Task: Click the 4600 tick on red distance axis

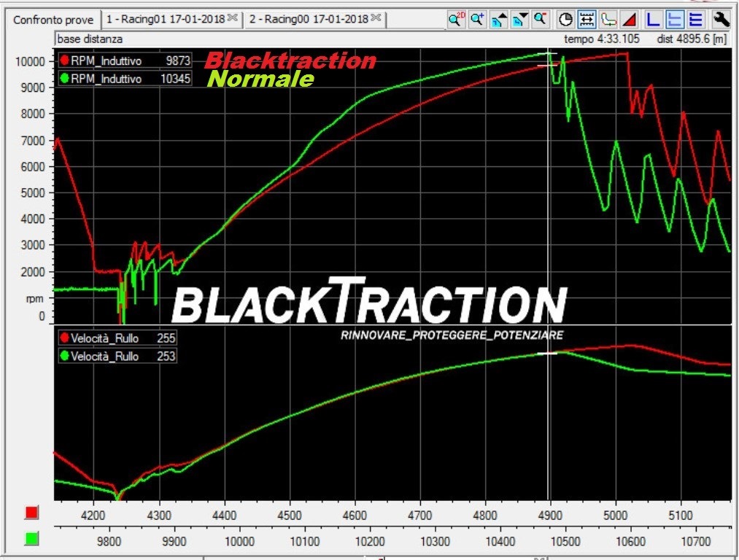Action: coord(355,516)
